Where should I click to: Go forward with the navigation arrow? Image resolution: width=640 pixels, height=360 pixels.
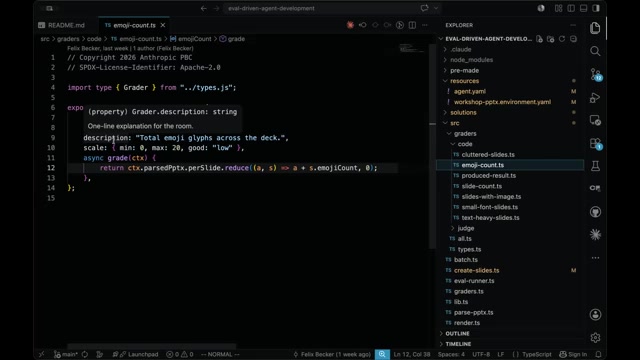[x=216, y=8]
